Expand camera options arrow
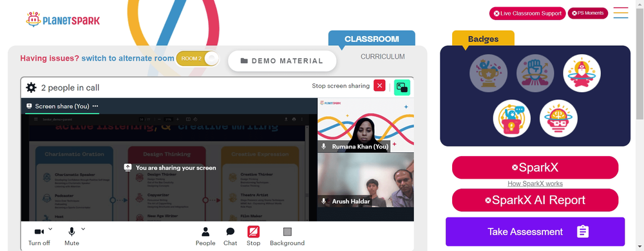The height and width of the screenshot is (251, 644). (x=50, y=229)
